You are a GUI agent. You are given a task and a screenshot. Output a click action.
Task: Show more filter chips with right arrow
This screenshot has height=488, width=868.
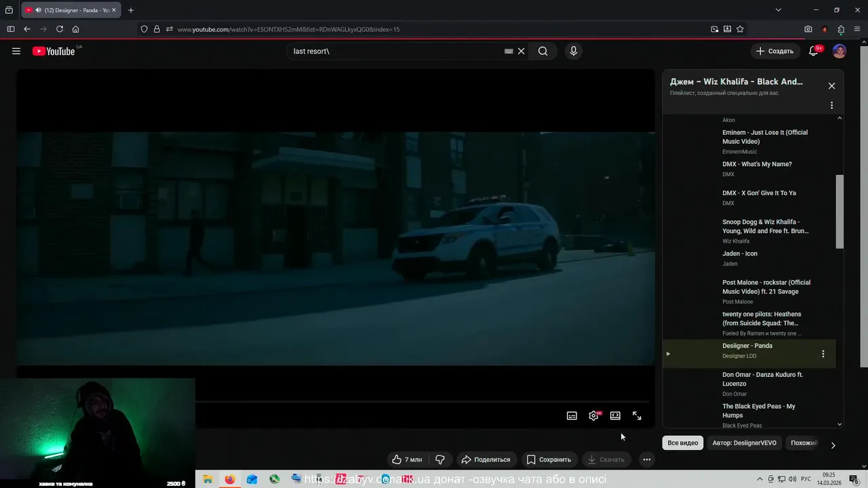(x=833, y=445)
